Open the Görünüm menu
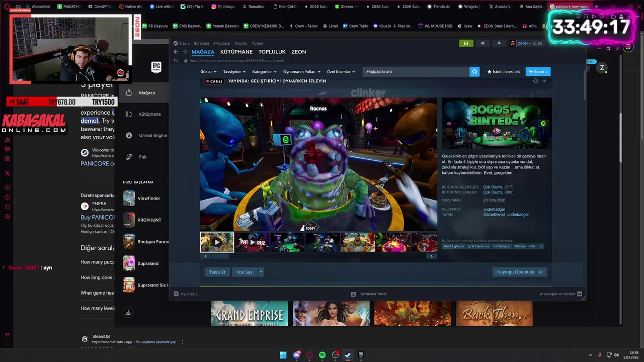Viewport: 644px width, 362px height. tap(201, 43)
